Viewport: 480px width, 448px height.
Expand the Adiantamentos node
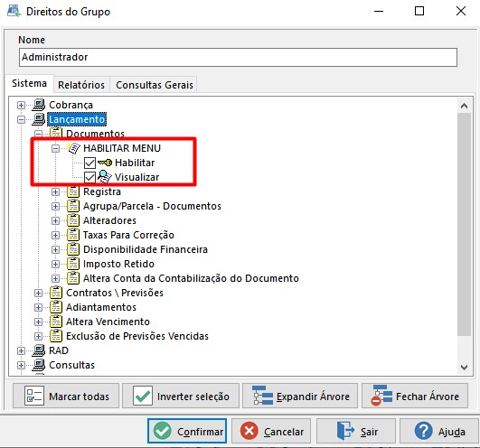(38, 307)
